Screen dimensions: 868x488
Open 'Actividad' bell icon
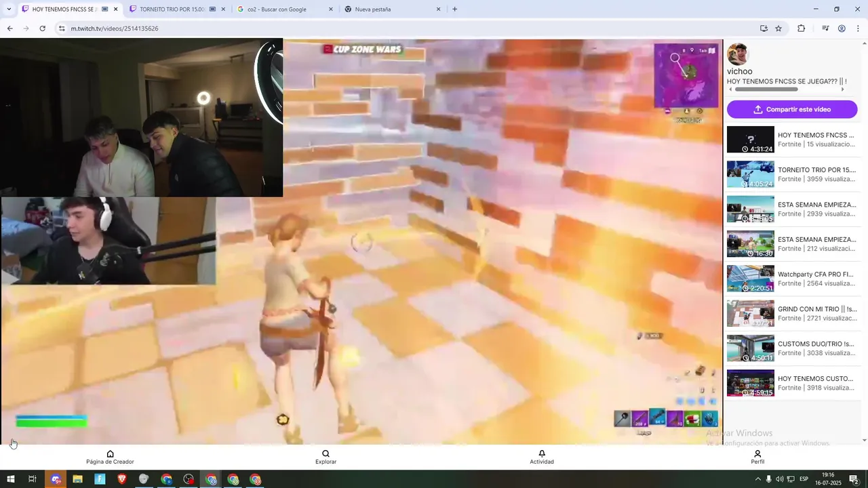click(542, 457)
